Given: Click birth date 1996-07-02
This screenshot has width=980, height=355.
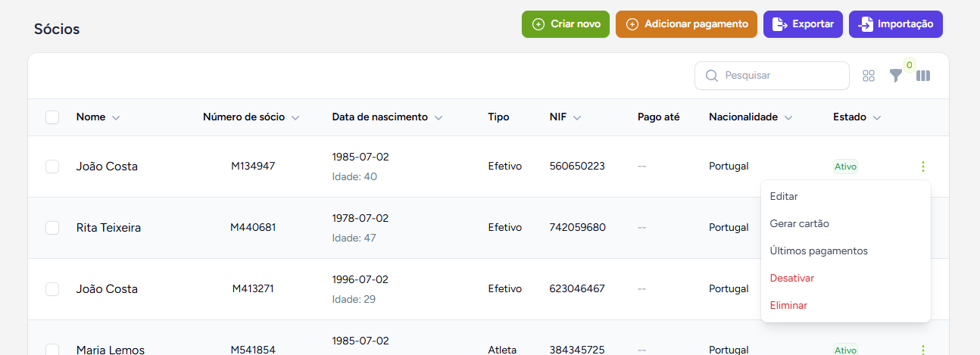Looking at the screenshot, I should [360, 280].
